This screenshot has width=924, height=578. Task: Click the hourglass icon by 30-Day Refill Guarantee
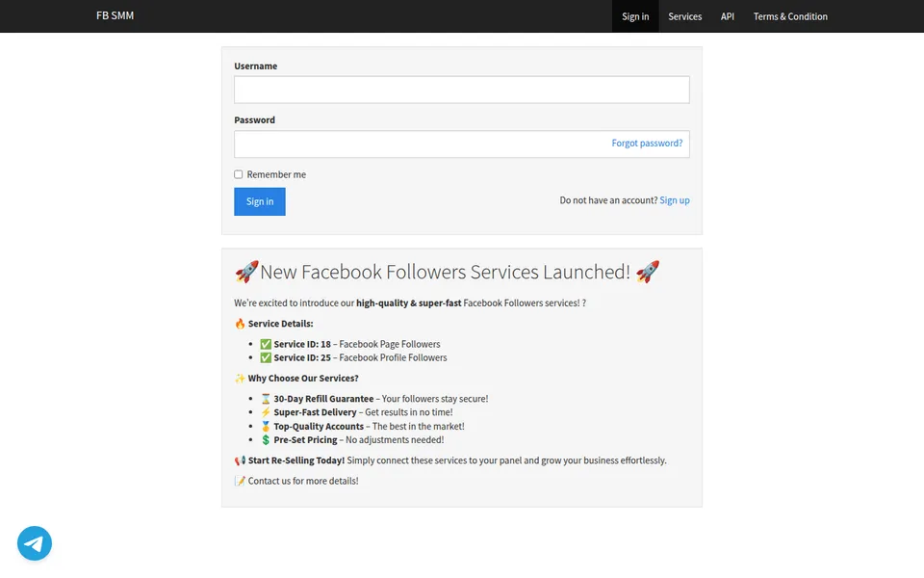(266, 399)
